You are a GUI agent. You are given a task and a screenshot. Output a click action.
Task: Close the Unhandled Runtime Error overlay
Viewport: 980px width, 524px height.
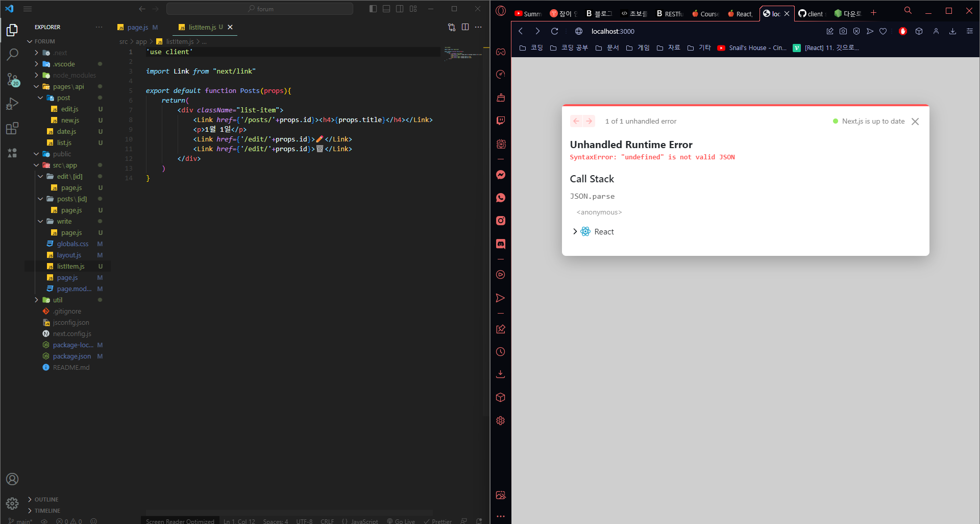(915, 122)
